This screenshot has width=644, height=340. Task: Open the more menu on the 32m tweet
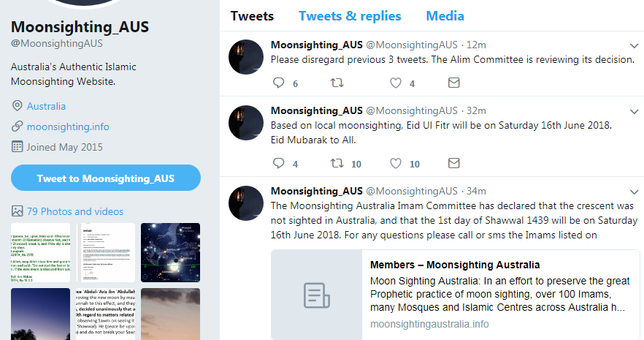click(x=634, y=111)
